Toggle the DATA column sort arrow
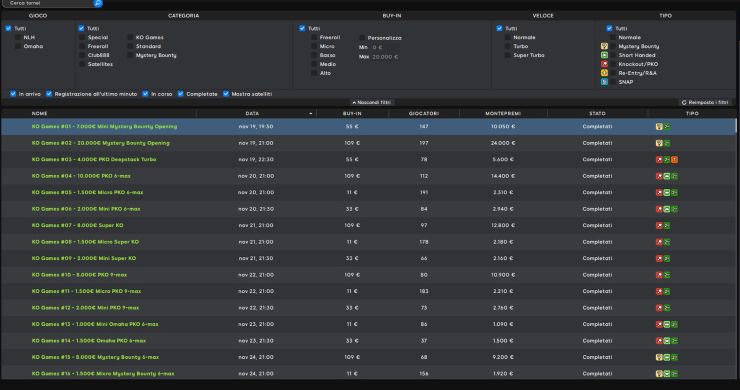This screenshot has width=740, height=390. coord(311,114)
